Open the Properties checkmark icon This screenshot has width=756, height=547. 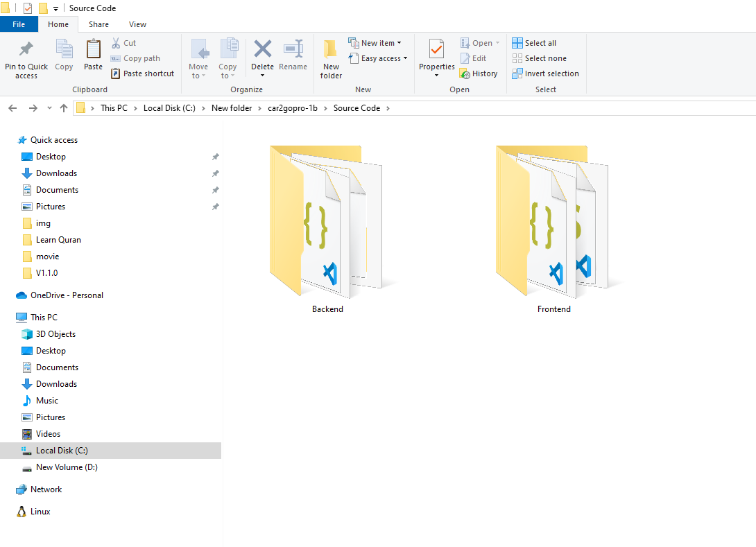click(436, 49)
